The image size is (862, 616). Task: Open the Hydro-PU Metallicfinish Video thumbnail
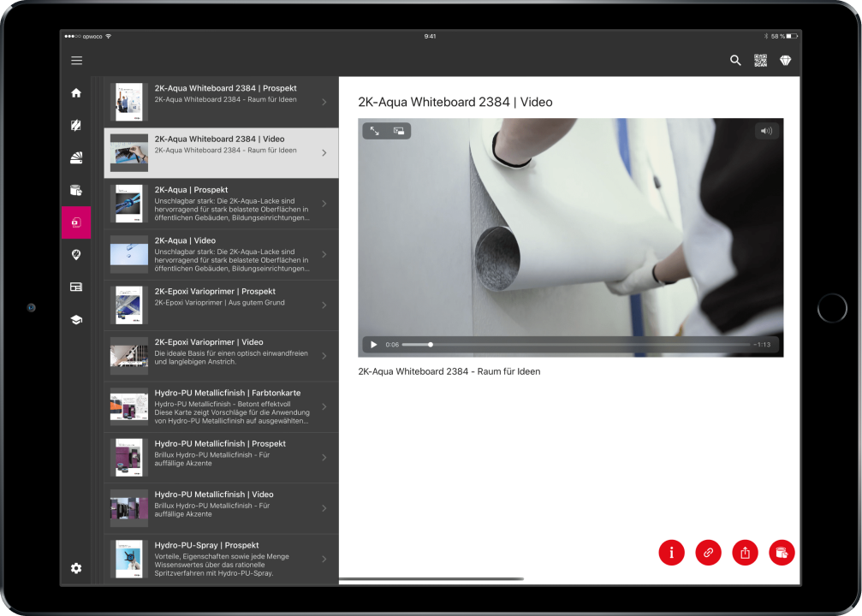click(x=129, y=508)
